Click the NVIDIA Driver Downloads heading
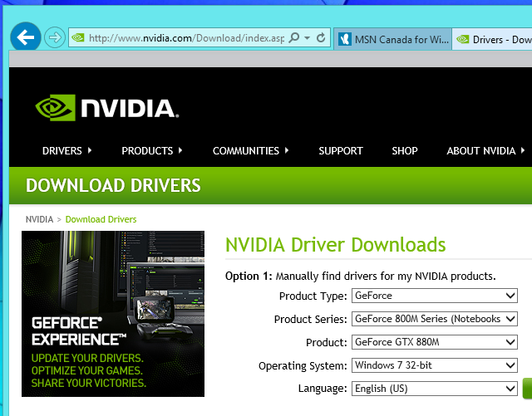 (335, 245)
